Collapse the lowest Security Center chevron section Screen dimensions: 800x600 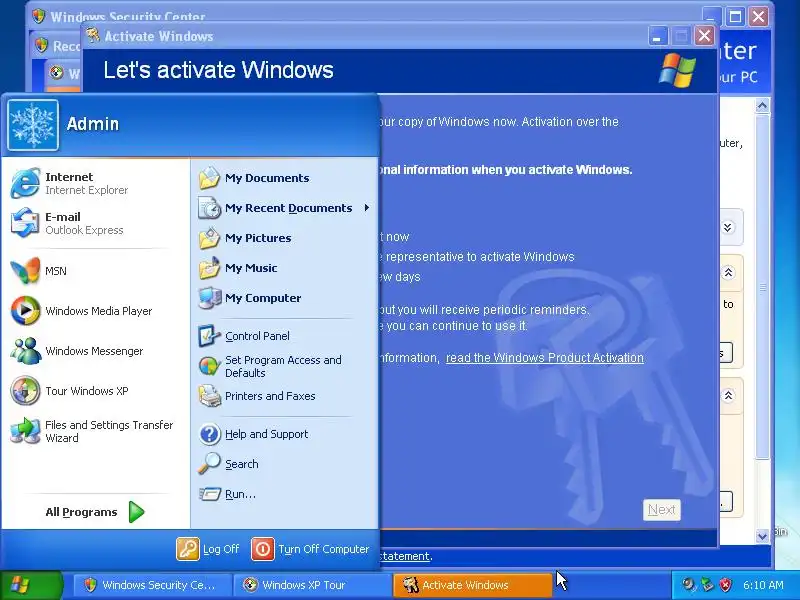pyautogui.click(x=728, y=395)
